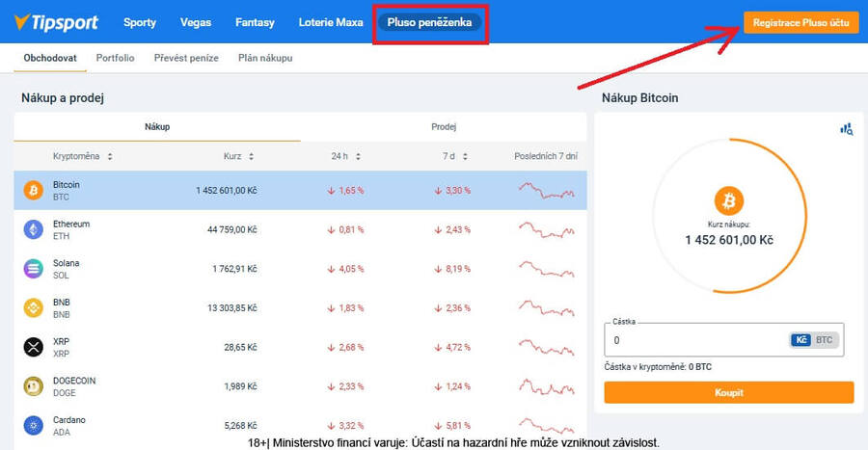Click Ethereum price 44 759,00 Kč

coord(231,229)
